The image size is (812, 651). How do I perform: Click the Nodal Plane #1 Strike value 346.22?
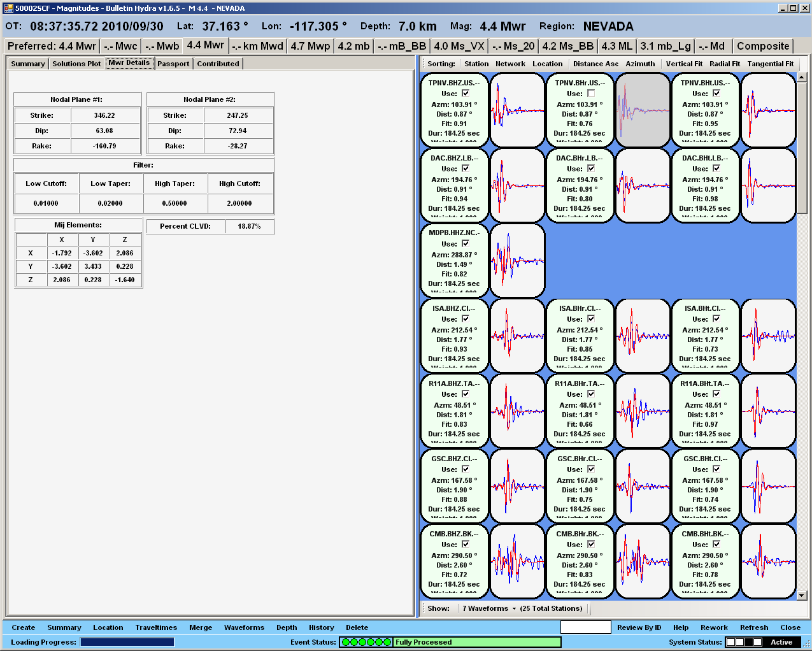click(104, 115)
